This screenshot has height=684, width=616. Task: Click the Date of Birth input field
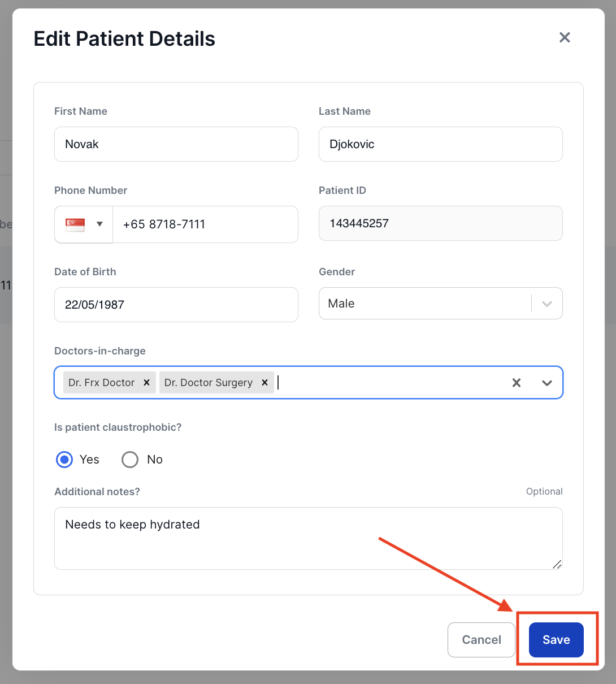point(176,305)
